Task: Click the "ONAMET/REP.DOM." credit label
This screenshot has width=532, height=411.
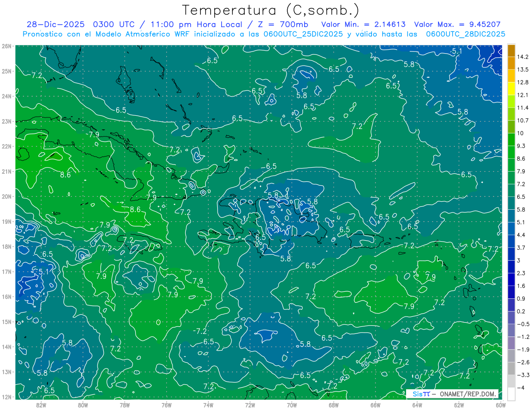Action: click(x=468, y=394)
